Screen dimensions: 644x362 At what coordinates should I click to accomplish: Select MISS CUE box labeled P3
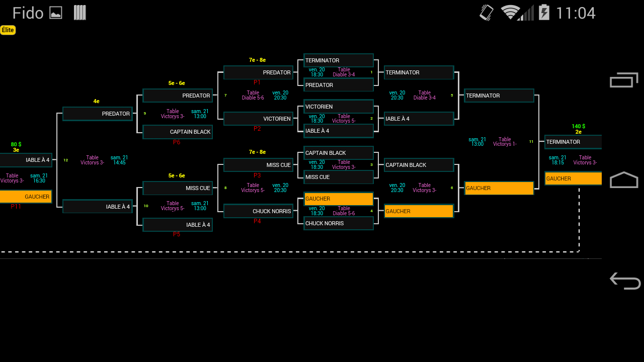click(x=258, y=165)
